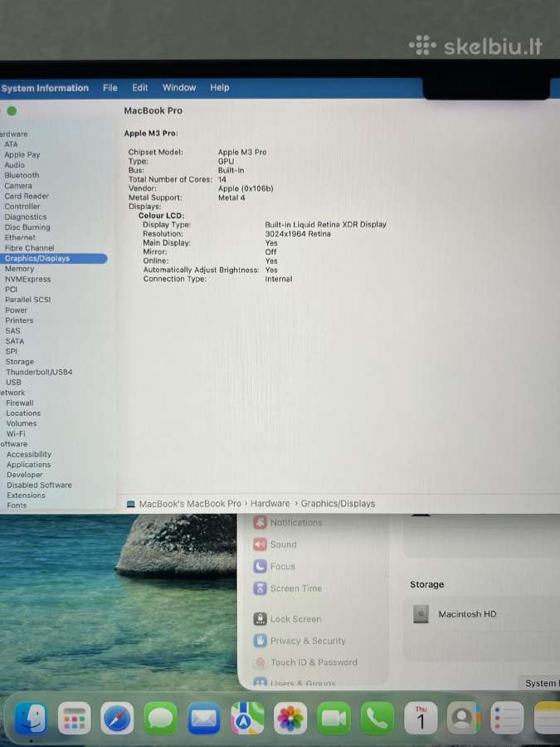Click Touch ID & Password icon

tap(260, 662)
